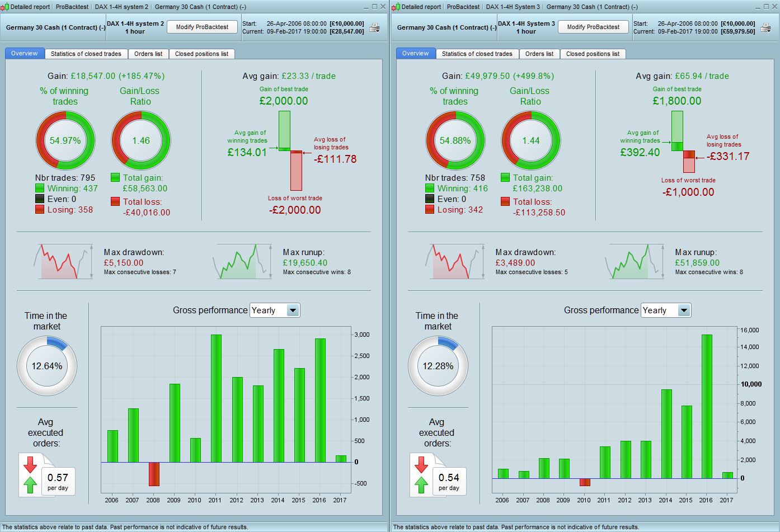Switch to Orders list tab in System 3 window
This screenshot has width=780, height=532.
(x=539, y=54)
